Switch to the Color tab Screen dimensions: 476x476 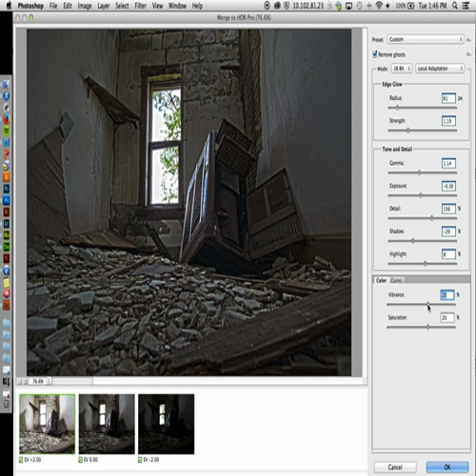[381, 280]
